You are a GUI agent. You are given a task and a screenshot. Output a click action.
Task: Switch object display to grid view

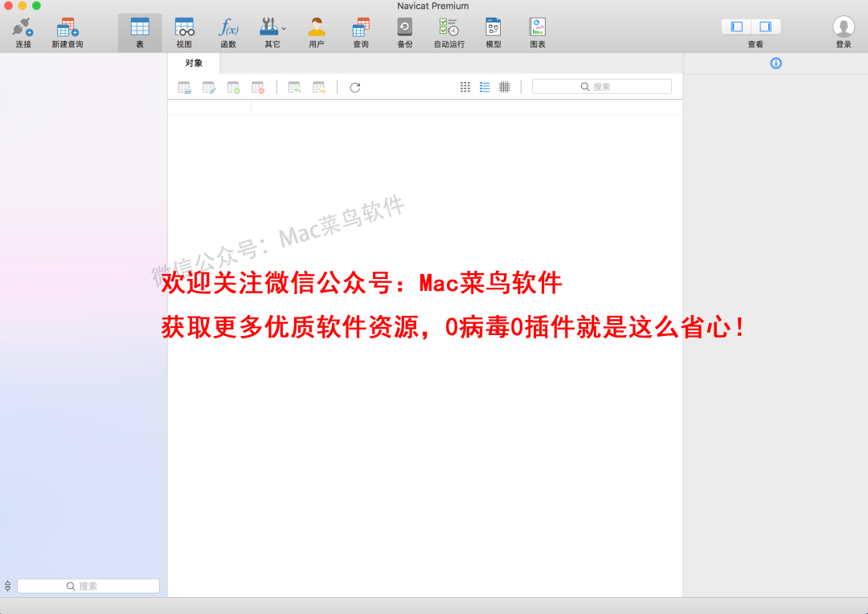[465, 86]
